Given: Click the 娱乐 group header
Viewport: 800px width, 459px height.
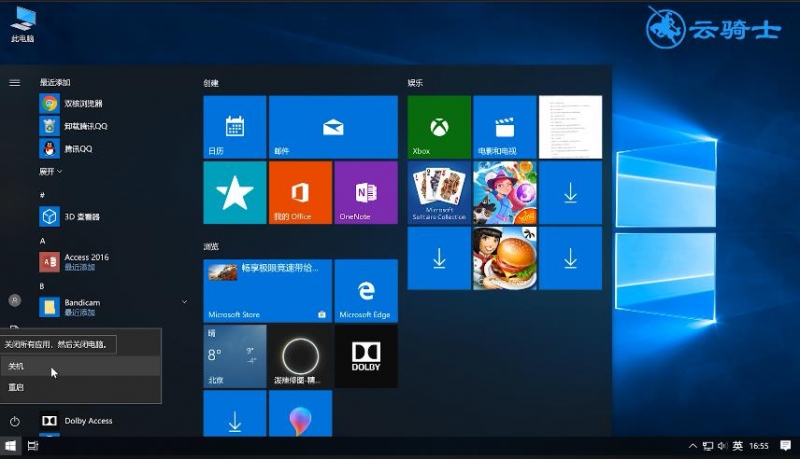Looking at the screenshot, I should click(x=415, y=83).
